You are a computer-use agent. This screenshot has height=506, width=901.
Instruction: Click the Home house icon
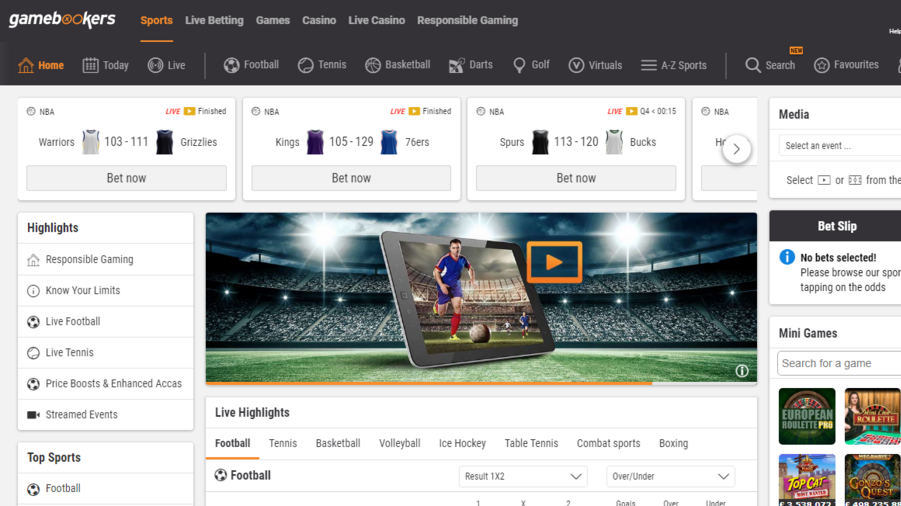point(26,65)
